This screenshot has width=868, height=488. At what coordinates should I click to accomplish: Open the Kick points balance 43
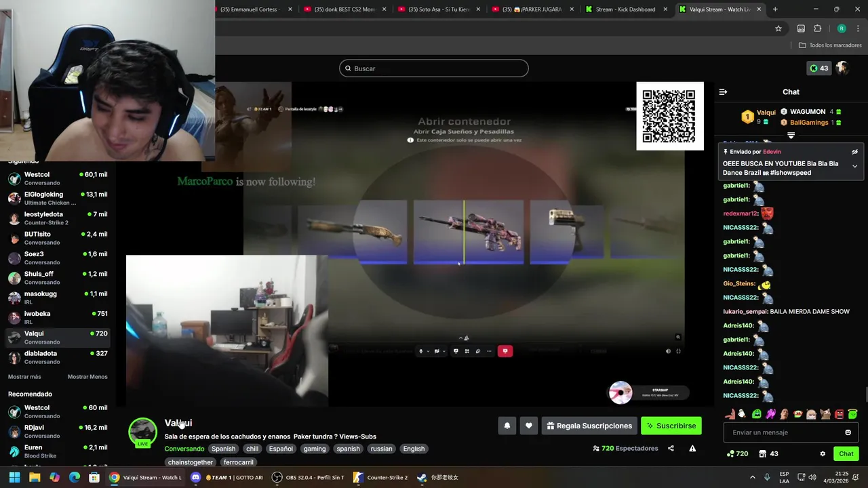(818, 68)
